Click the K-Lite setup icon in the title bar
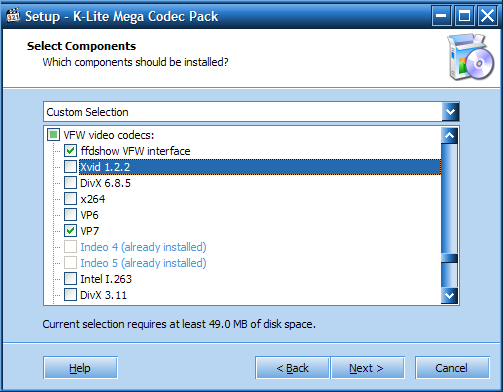 click(13, 15)
